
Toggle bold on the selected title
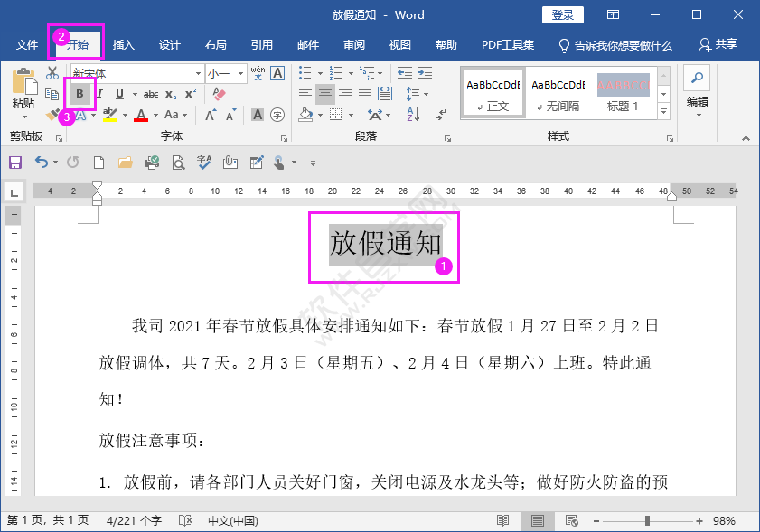80,93
